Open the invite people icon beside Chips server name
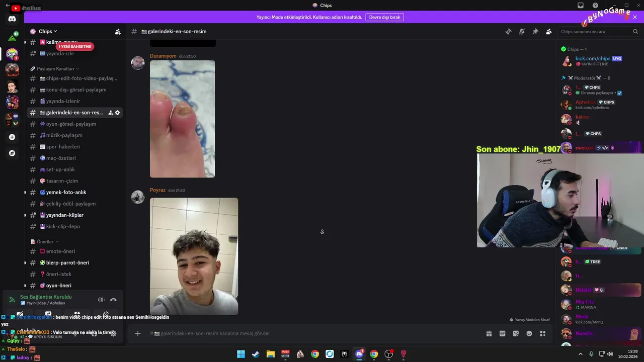The width and height of the screenshot is (644, 362). tap(118, 31)
